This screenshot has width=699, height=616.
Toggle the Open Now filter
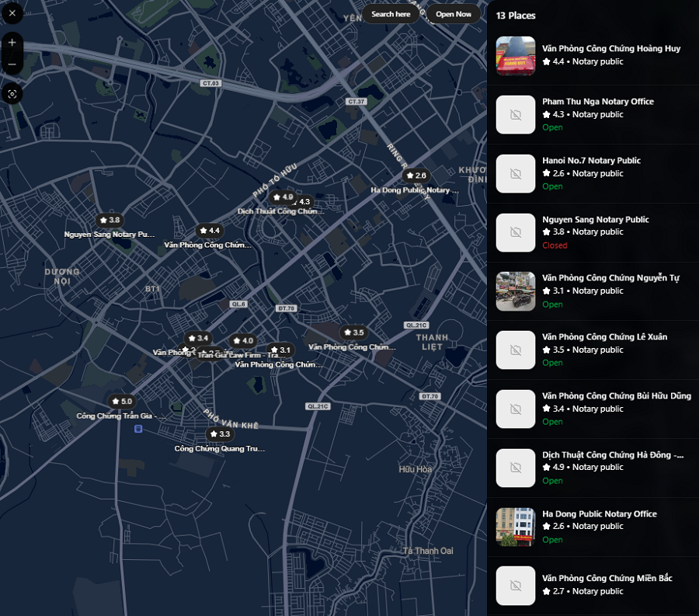[x=453, y=14]
